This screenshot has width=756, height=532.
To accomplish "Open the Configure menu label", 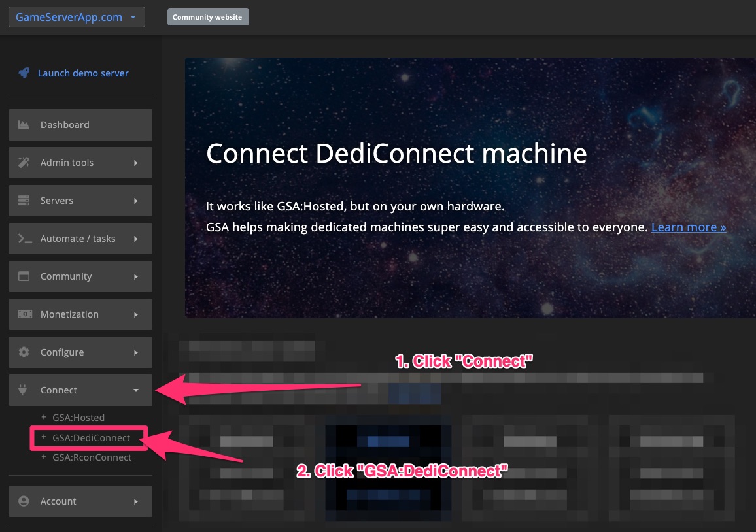I will point(62,352).
